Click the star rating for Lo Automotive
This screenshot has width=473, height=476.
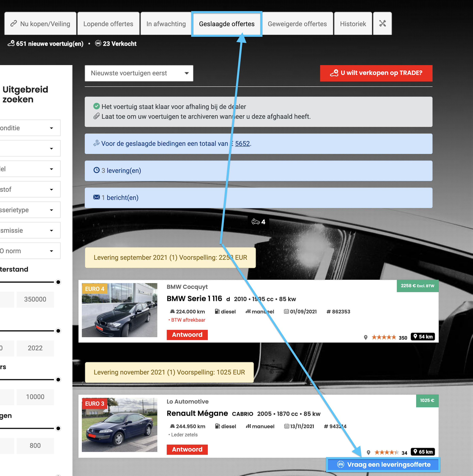tap(386, 452)
